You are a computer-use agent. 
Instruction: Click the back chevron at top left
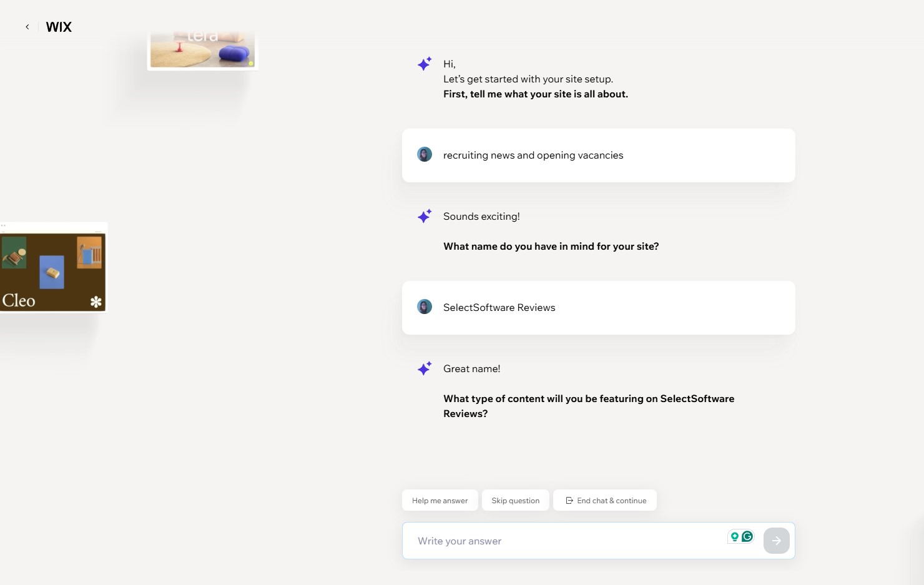pos(27,26)
